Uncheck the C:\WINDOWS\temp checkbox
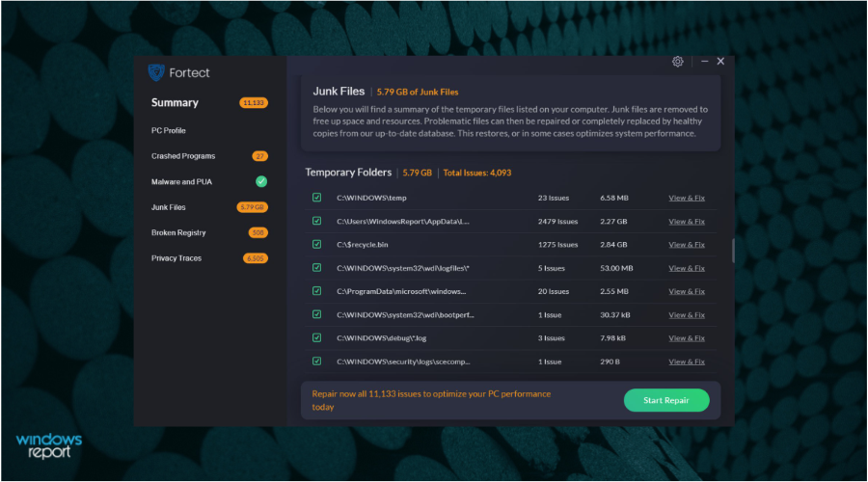This screenshot has width=868, height=482. 316,198
